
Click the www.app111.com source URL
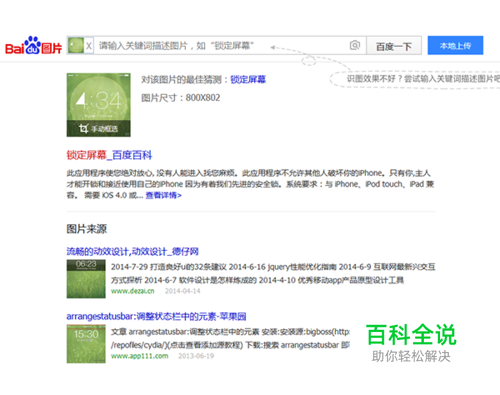coord(140,356)
